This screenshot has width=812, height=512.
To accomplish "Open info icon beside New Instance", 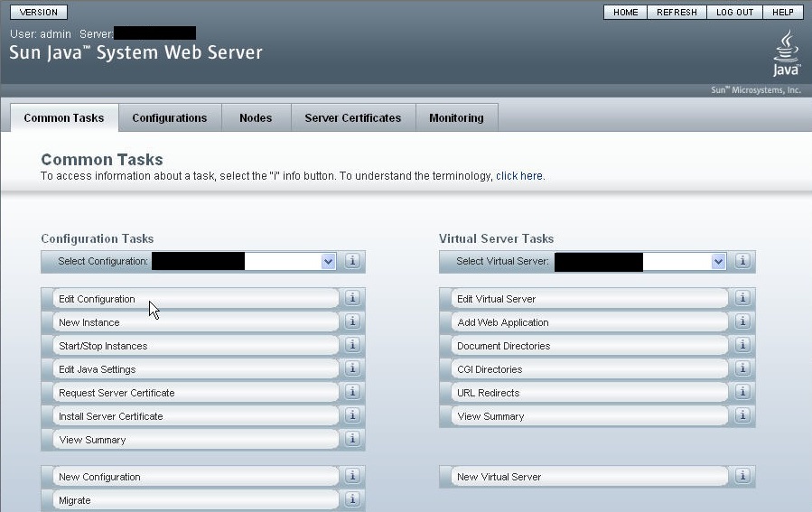I will click(352, 321).
